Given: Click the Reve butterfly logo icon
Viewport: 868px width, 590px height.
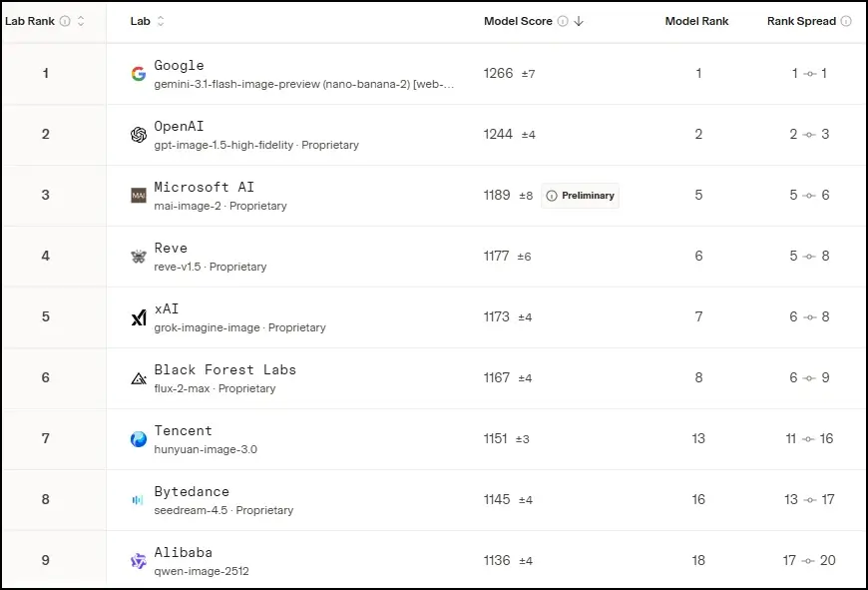Looking at the screenshot, I should click(139, 257).
